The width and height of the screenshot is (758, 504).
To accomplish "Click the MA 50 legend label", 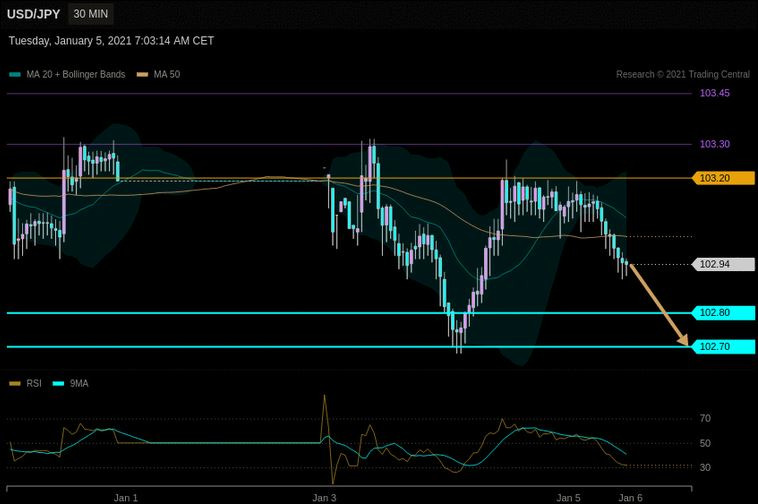I will pos(167,74).
